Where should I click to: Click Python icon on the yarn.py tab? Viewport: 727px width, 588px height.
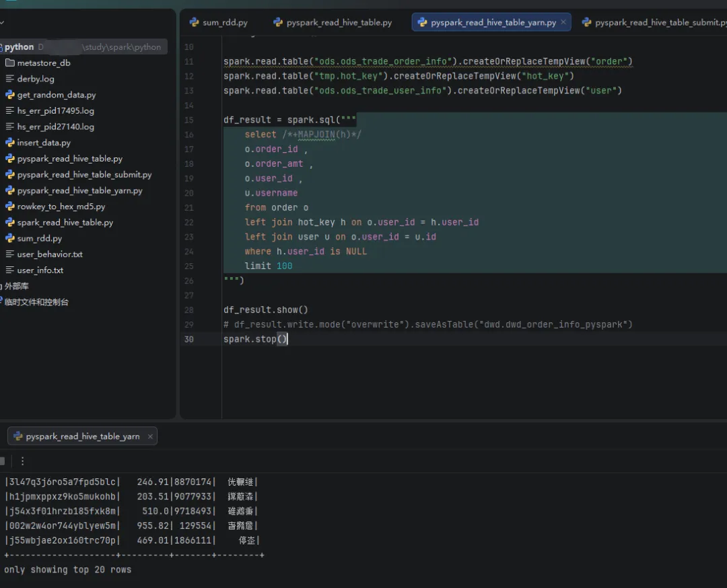pos(422,22)
